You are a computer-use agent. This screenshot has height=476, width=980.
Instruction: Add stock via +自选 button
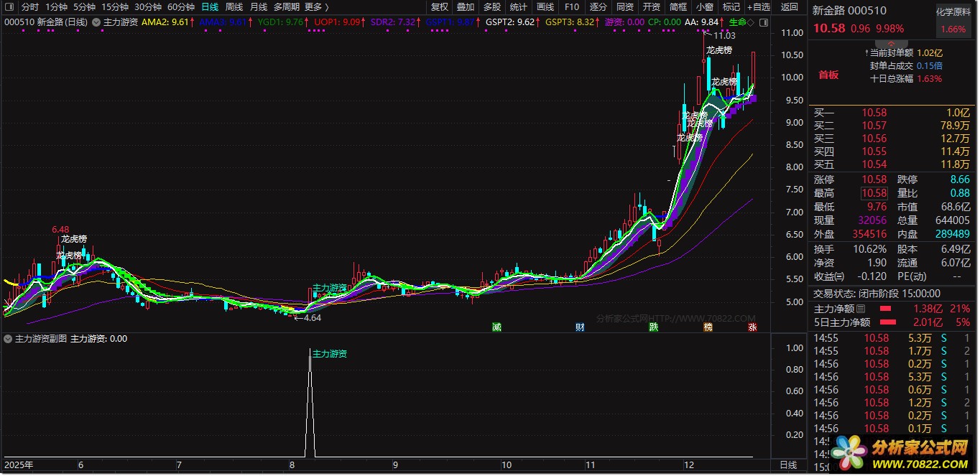tap(759, 6)
